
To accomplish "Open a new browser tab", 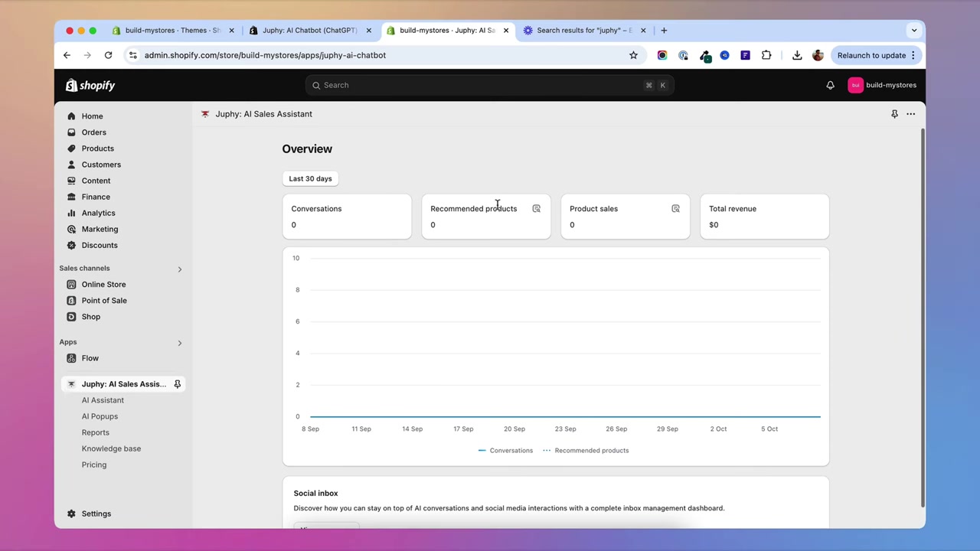I will click(664, 31).
